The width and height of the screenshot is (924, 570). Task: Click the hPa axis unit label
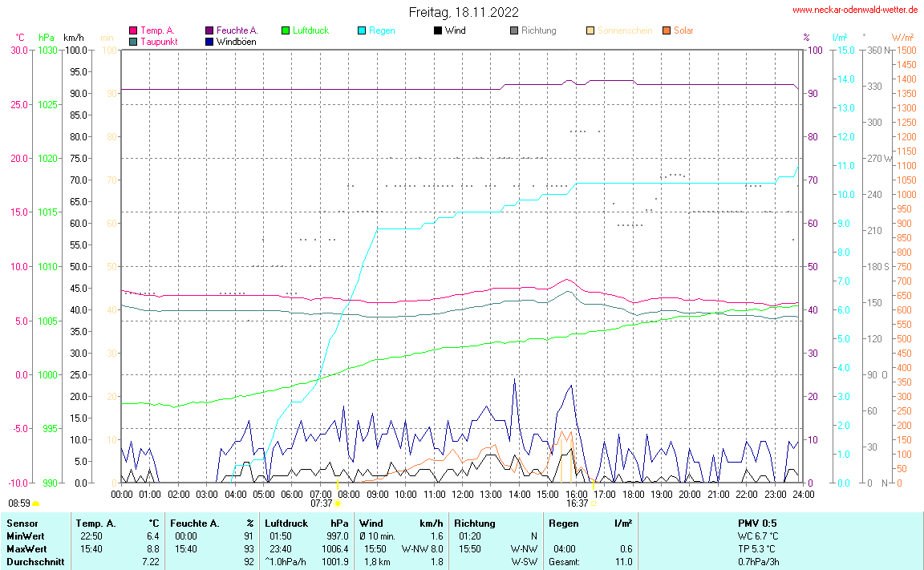47,38
